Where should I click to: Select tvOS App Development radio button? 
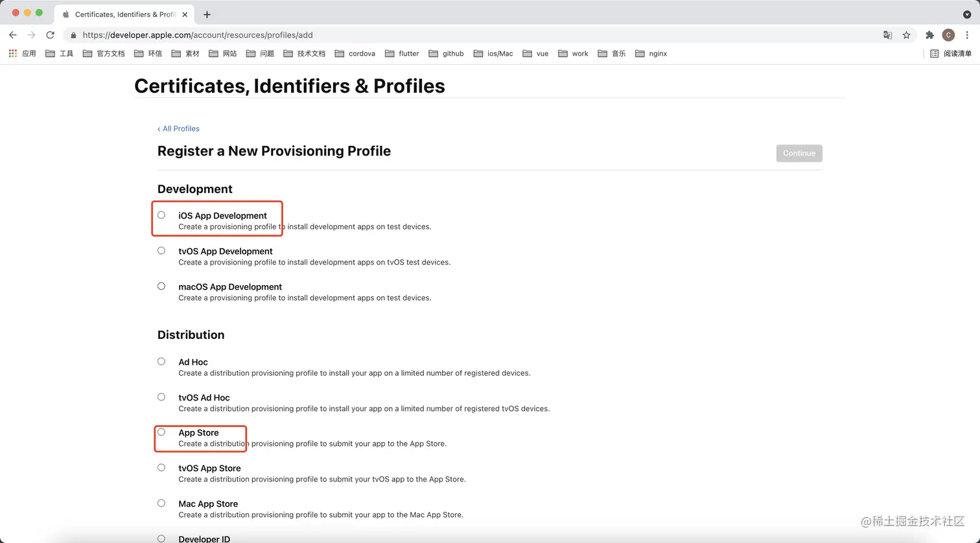pos(161,251)
